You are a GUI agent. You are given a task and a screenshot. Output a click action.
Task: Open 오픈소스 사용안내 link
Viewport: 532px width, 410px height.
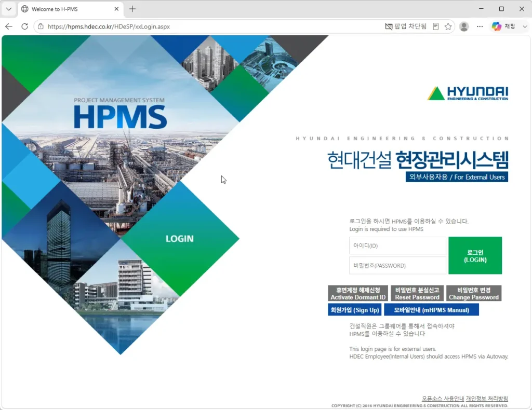click(x=443, y=399)
